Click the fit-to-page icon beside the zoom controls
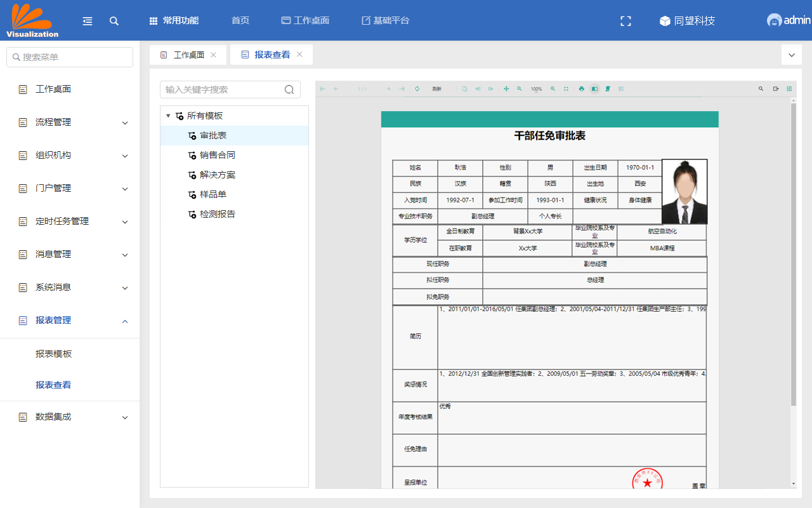 click(x=566, y=89)
